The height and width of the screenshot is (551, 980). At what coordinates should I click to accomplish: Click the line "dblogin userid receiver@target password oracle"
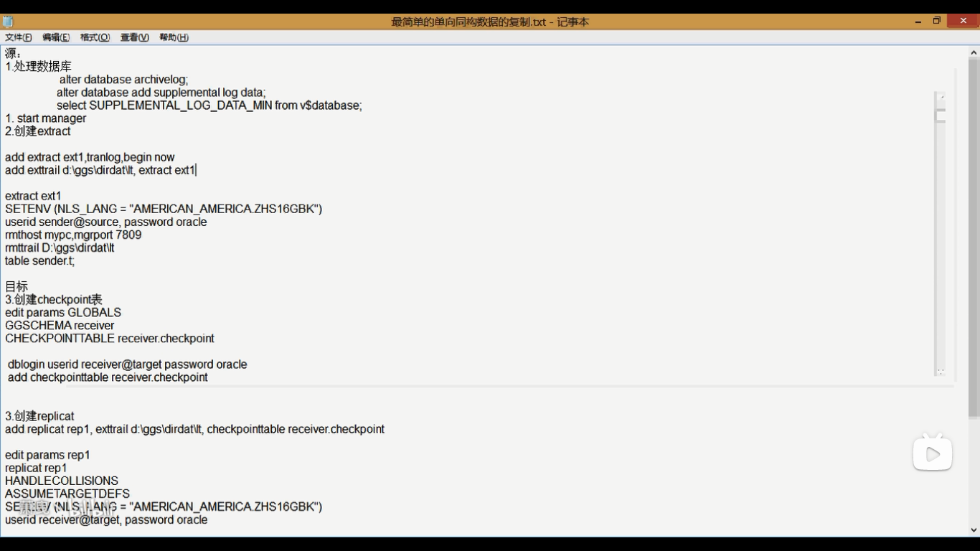(x=128, y=364)
